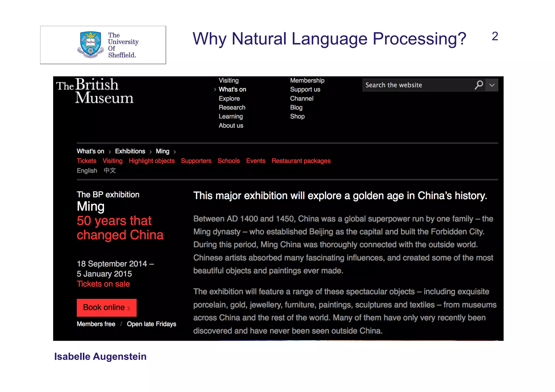
Task: Click the Tickets on sale text
Action: [x=103, y=284]
